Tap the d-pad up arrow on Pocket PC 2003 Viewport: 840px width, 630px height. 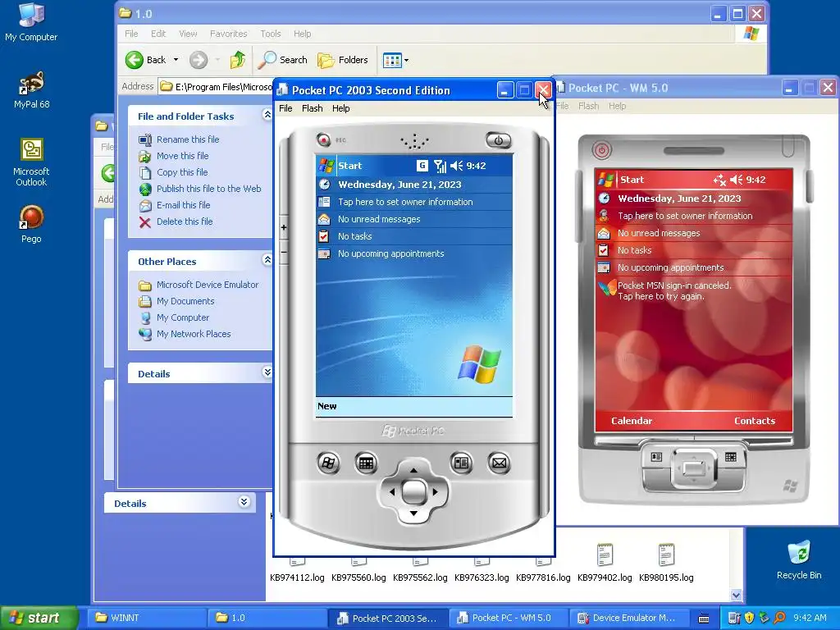click(x=413, y=470)
